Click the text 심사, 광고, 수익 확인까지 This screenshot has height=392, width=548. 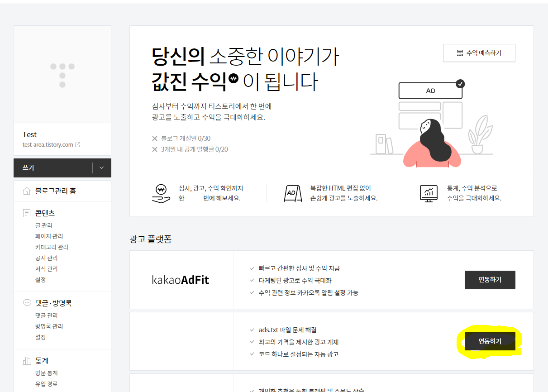[211, 188]
